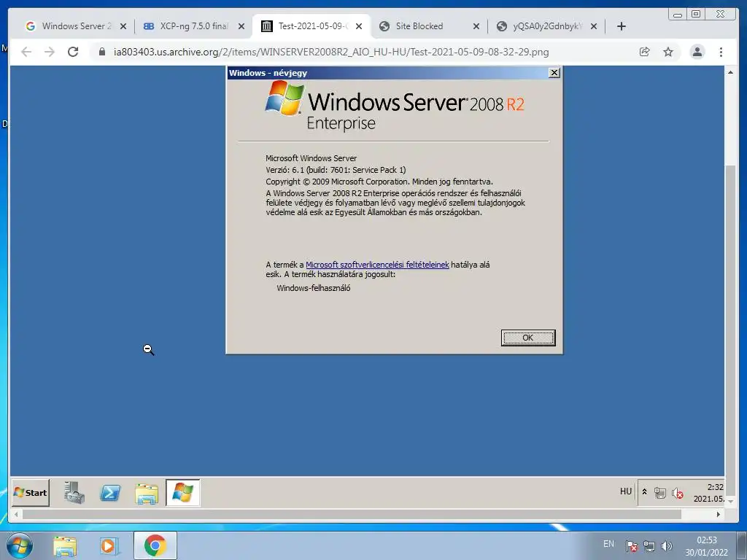747x560 pixels.
Task: Bookmark this page with the star
Action: [x=668, y=52]
